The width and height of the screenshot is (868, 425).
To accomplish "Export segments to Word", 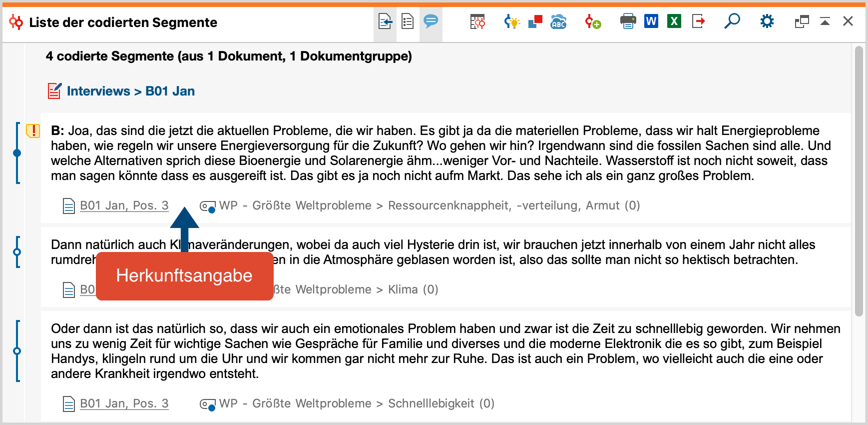I will pos(651,21).
